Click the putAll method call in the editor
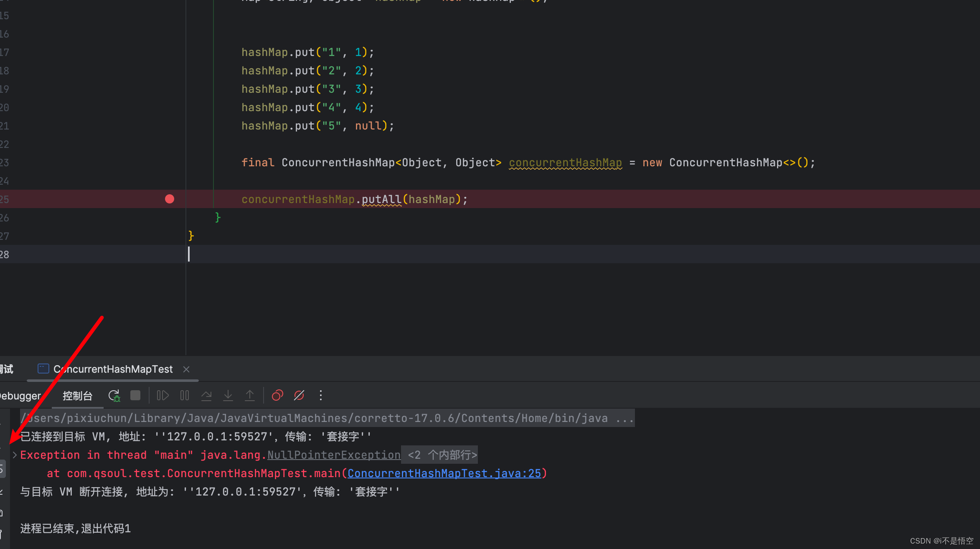This screenshot has width=980, height=549. (381, 199)
